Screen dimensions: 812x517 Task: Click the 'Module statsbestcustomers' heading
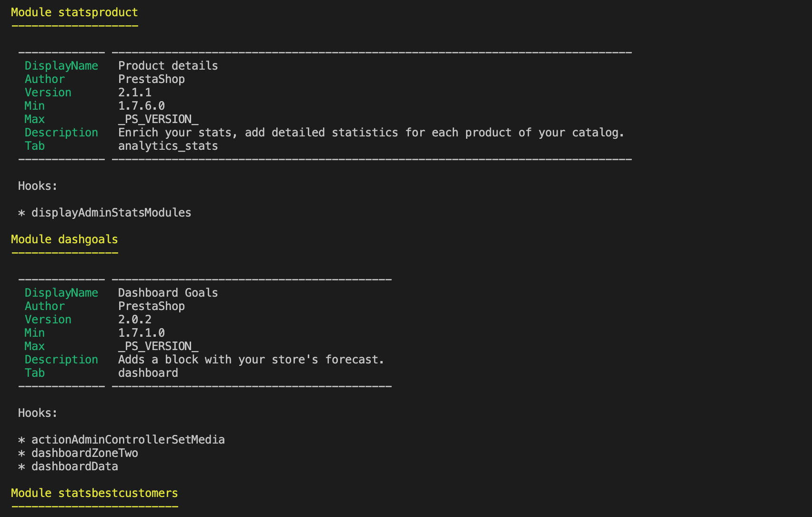coord(94,493)
